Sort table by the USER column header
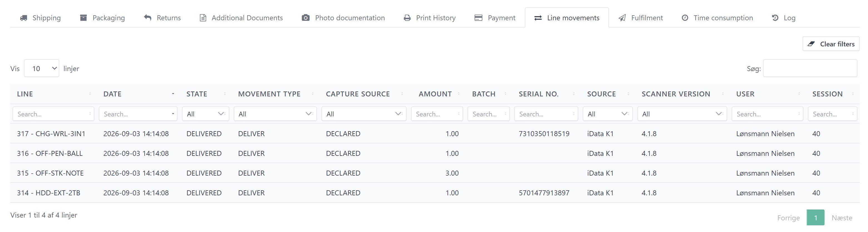Screen dimensions: 868x232 pyautogui.click(x=768, y=94)
